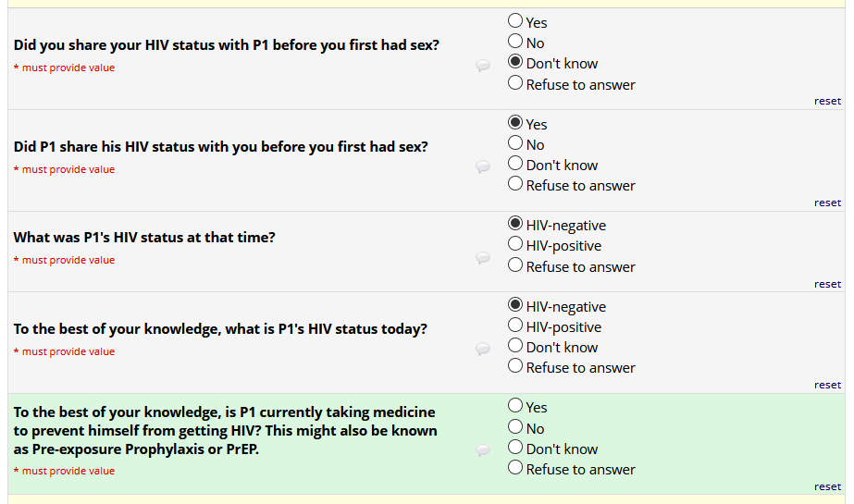Screen dimensions: 854x504
Task: Select 'Yes' for sharing your HIV status with P1
Action: point(515,20)
